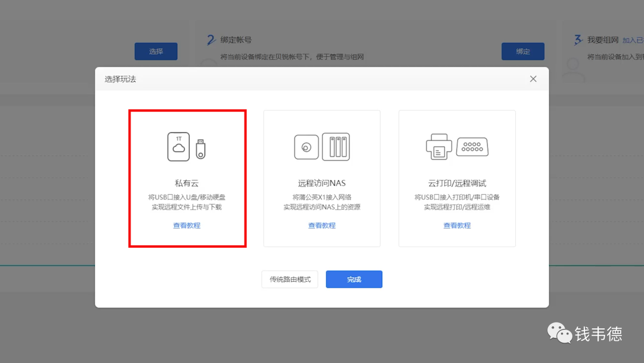Screen dimensions: 644x363
Task: Click the USB stick icon in 私有云
Action: [x=200, y=149]
